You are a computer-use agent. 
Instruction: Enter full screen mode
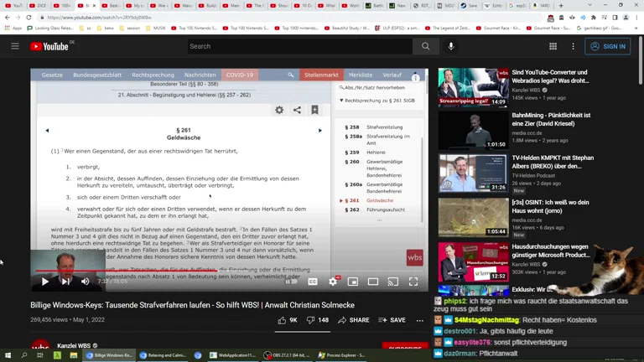pyautogui.click(x=413, y=282)
